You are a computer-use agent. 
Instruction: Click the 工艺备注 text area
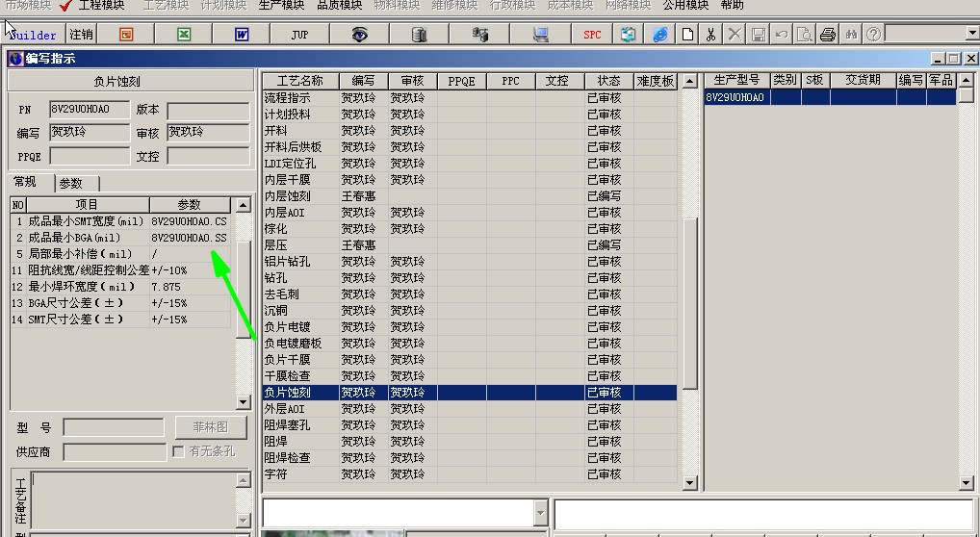(x=133, y=500)
